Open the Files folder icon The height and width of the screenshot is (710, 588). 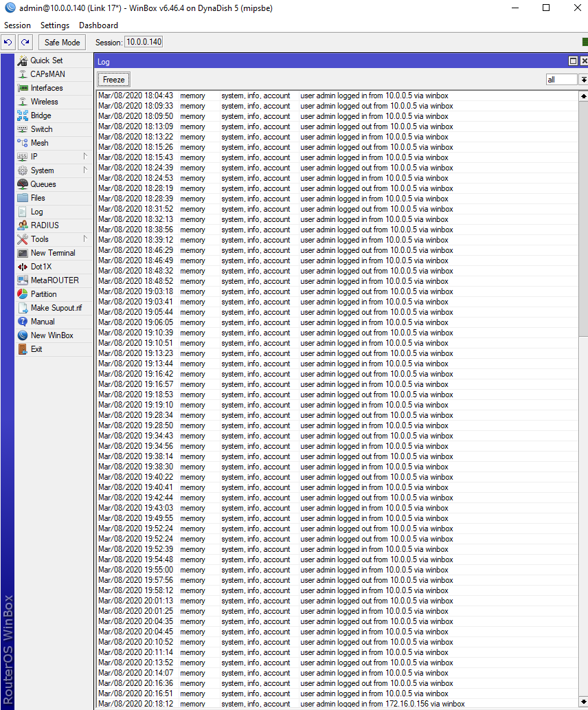click(x=23, y=198)
